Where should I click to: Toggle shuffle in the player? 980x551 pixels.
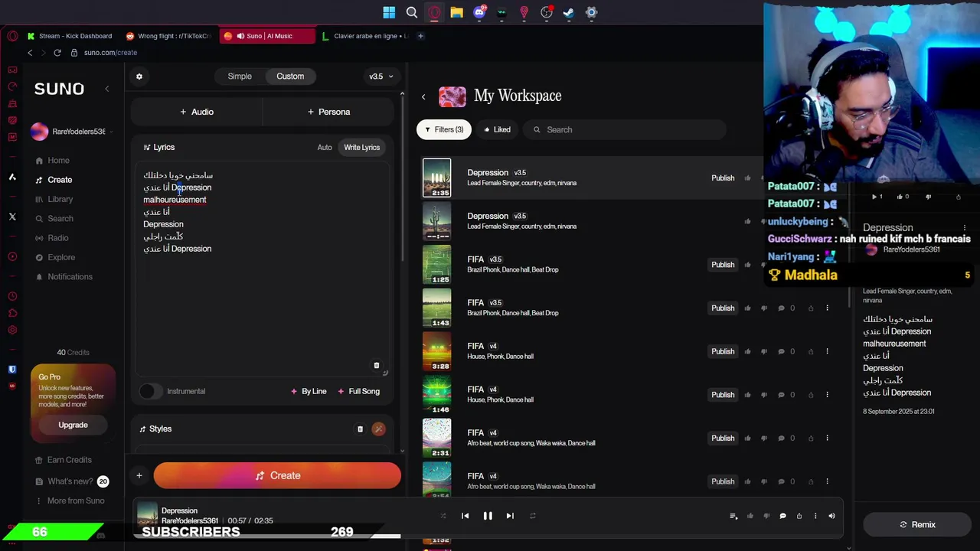click(x=443, y=517)
